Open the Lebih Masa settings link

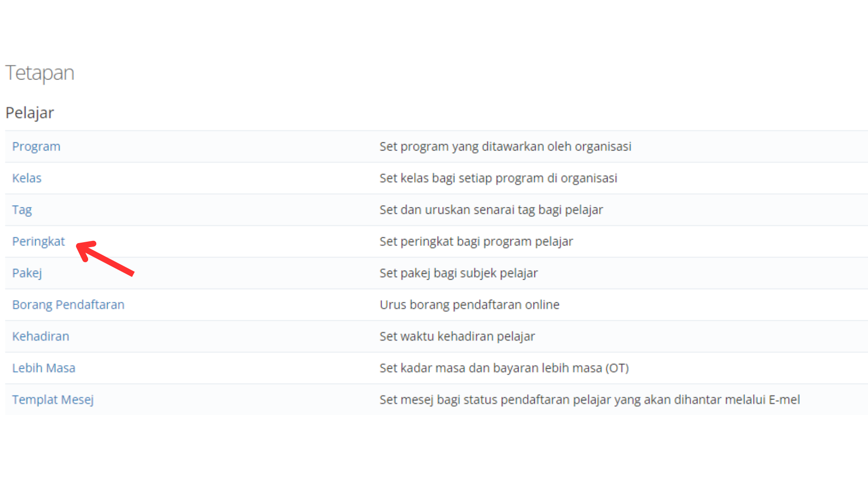[43, 367]
